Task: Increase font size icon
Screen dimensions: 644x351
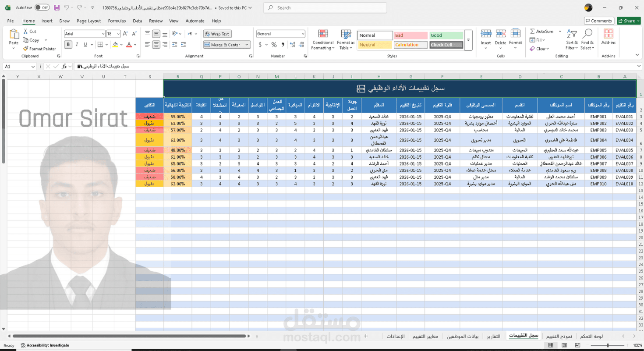Action: click(x=125, y=34)
